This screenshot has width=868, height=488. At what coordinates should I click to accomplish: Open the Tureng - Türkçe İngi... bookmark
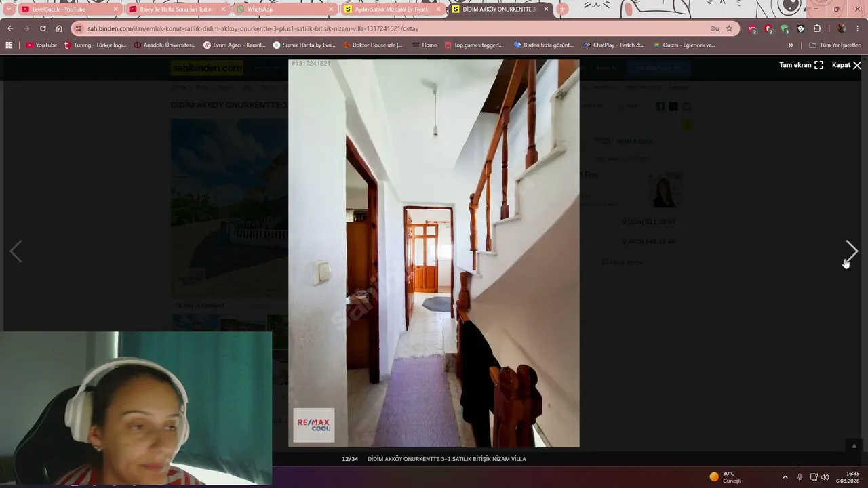point(95,45)
